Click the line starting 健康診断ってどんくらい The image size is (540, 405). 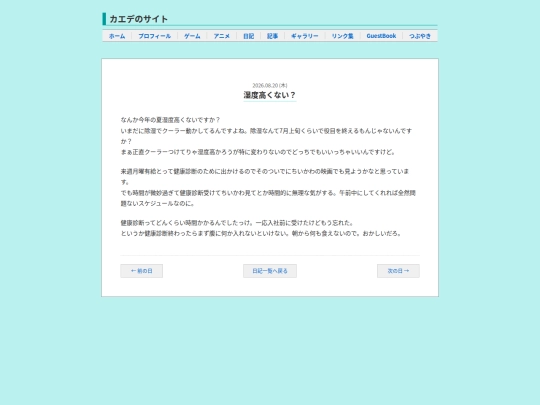point(237,222)
